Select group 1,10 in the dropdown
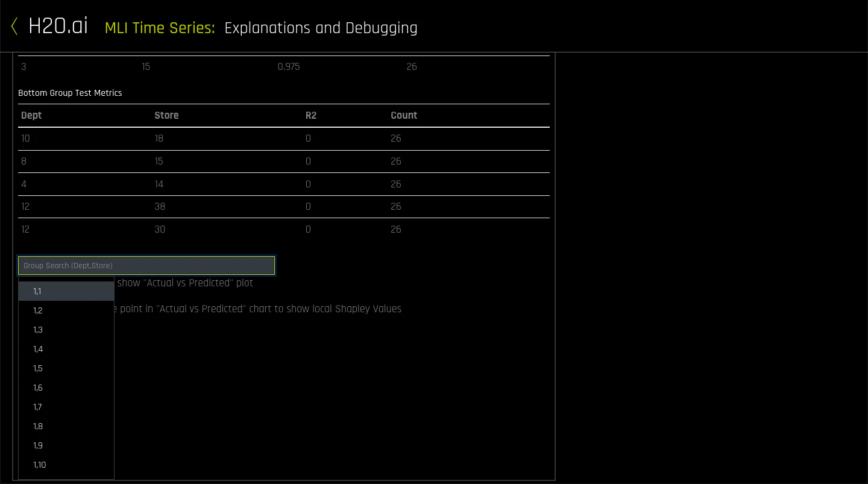 point(66,465)
